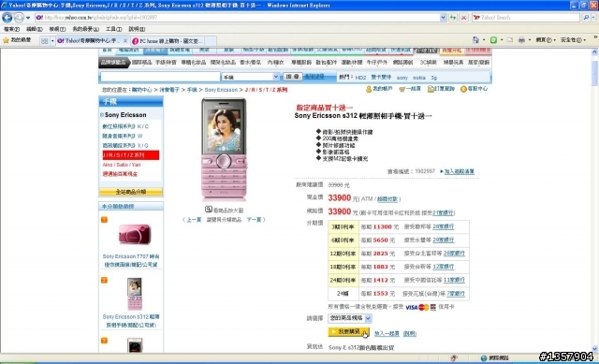Refresh the page with the green arrows icon
Screen dimensions: 599x364
453,18
